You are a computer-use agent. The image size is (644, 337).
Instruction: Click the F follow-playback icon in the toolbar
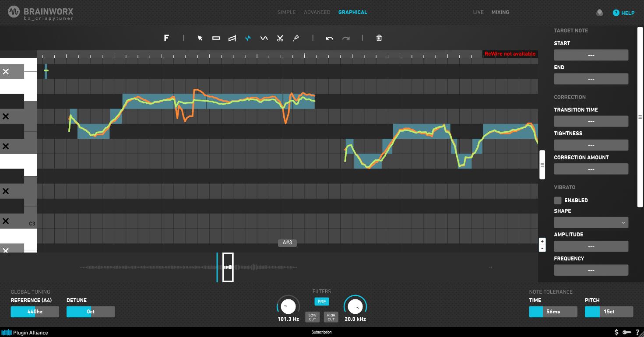tap(166, 38)
